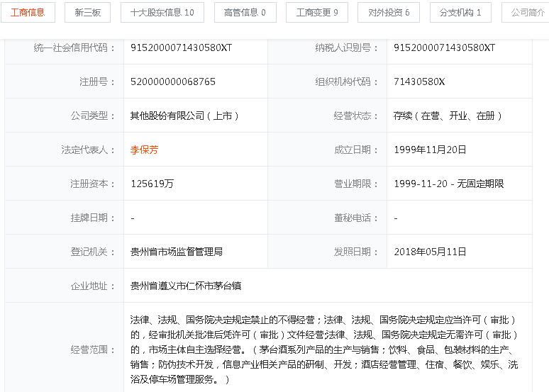Click the 经营状态 label
Image resolution: width=549 pixels, height=392 pixels.
(356, 116)
